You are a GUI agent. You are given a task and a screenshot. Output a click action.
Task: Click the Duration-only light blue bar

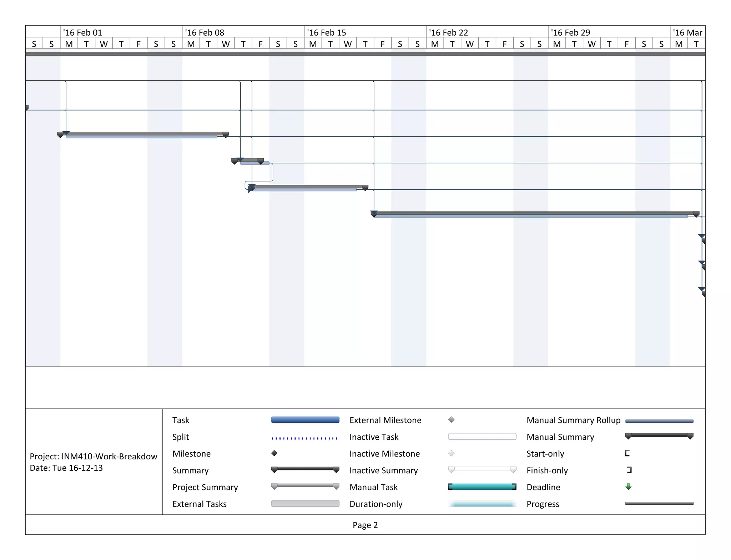[x=482, y=504]
